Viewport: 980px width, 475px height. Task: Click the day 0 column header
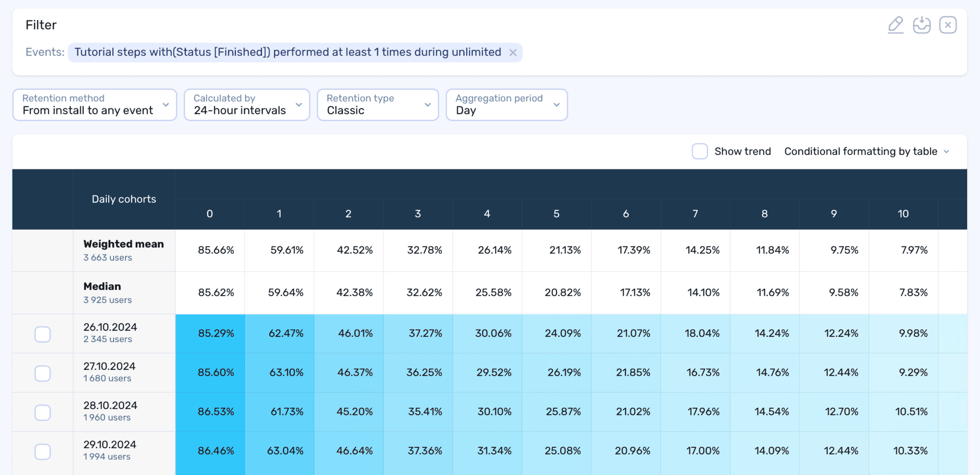tap(209, 214)
